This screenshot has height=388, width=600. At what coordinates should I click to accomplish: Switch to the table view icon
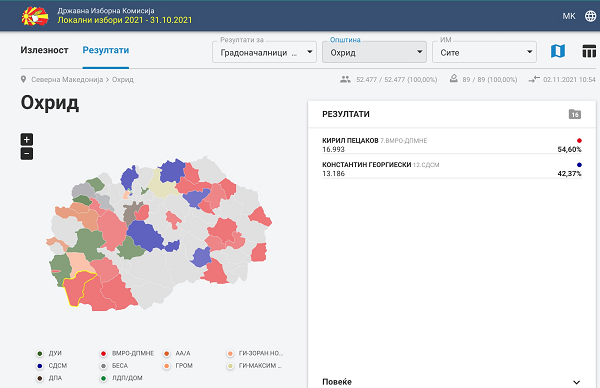point(589,51)
